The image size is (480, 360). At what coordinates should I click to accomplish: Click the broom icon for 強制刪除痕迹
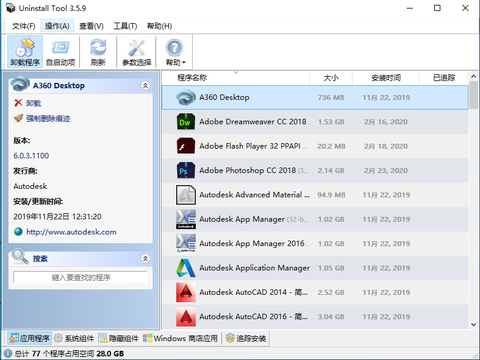pos(18,118)
